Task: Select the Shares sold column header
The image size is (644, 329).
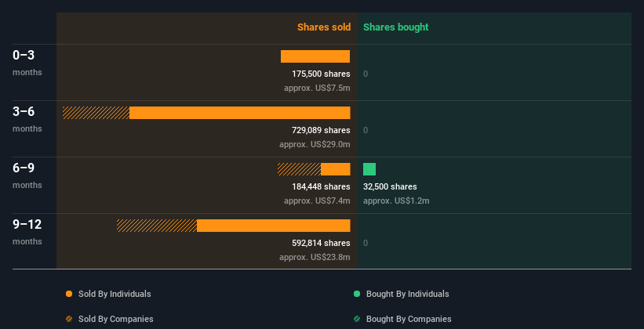Action: tap(323, 27)
